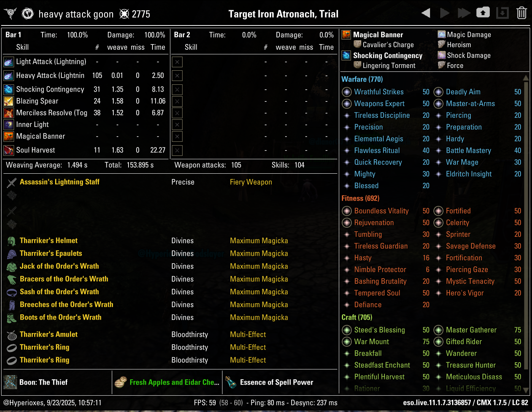Click the Soul Harvest skill icon
Viewport: 532px width, 412px height.
point(8,150)
